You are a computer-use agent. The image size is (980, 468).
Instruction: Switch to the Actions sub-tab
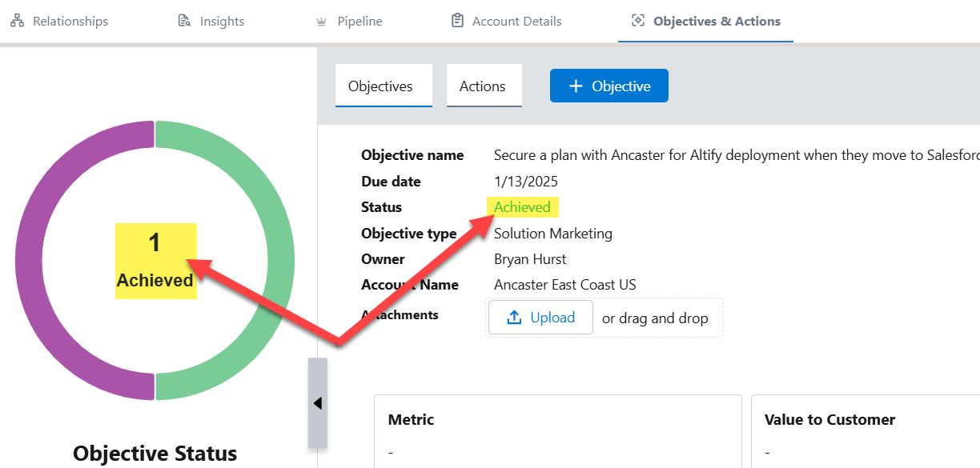coord(482,86)
